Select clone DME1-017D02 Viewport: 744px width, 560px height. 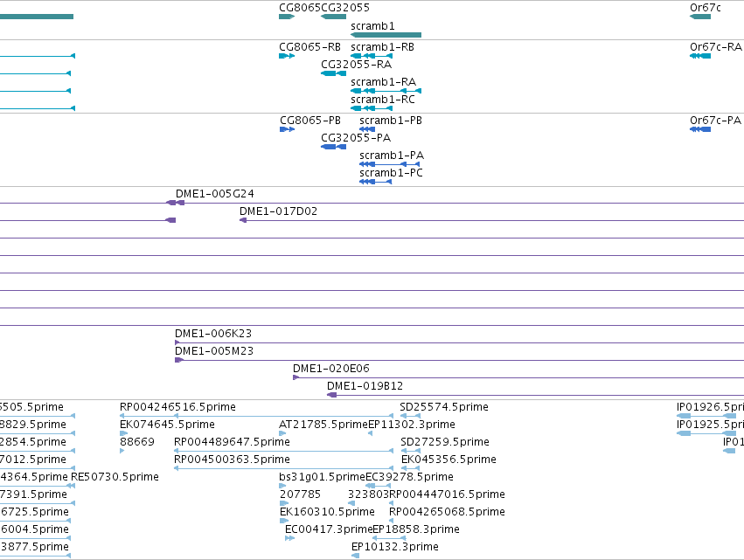click(279, 211)
